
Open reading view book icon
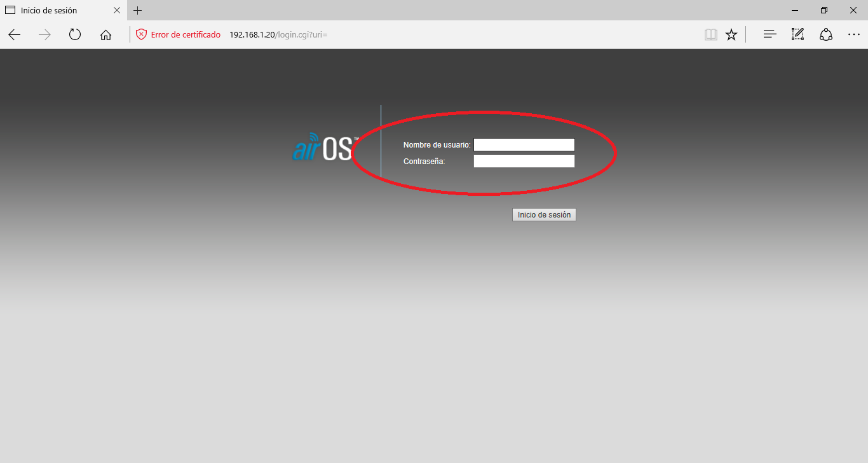711,35
